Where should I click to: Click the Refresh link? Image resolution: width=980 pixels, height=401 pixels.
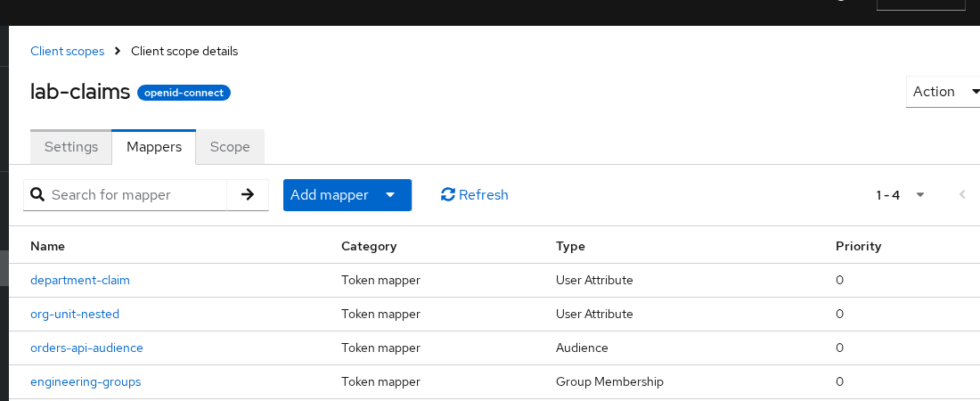click(x=474, y=194)
